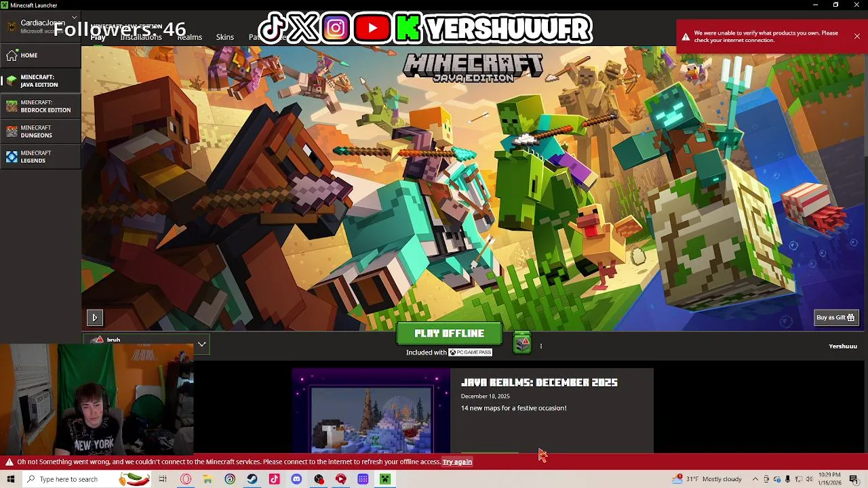Click the warning icon in the verification notification
Viewport: 868px width, 488px height.
(x=686, y=37)
